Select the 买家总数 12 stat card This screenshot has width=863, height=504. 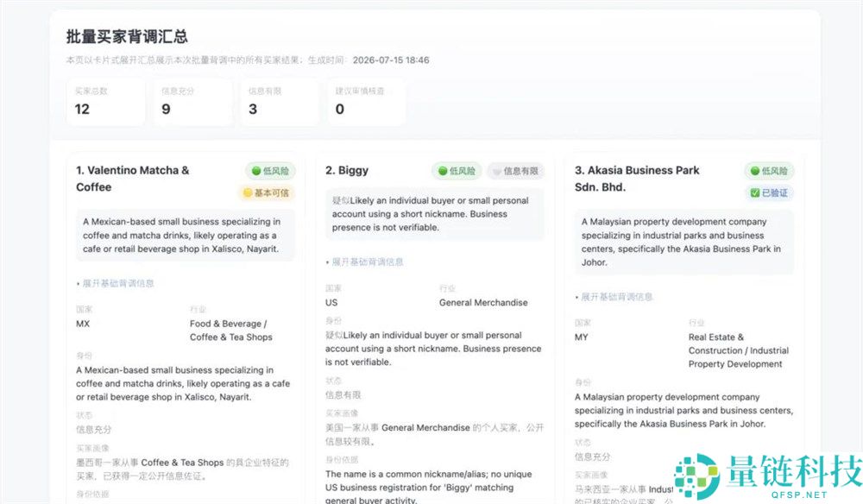pyautogui.click(x=105, y=102)
